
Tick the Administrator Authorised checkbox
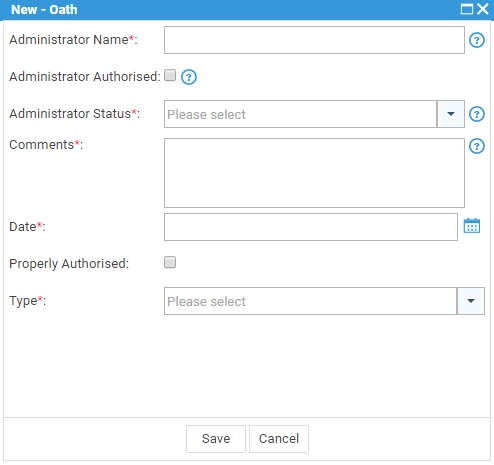pyautogui.click(x=170, y=75)
